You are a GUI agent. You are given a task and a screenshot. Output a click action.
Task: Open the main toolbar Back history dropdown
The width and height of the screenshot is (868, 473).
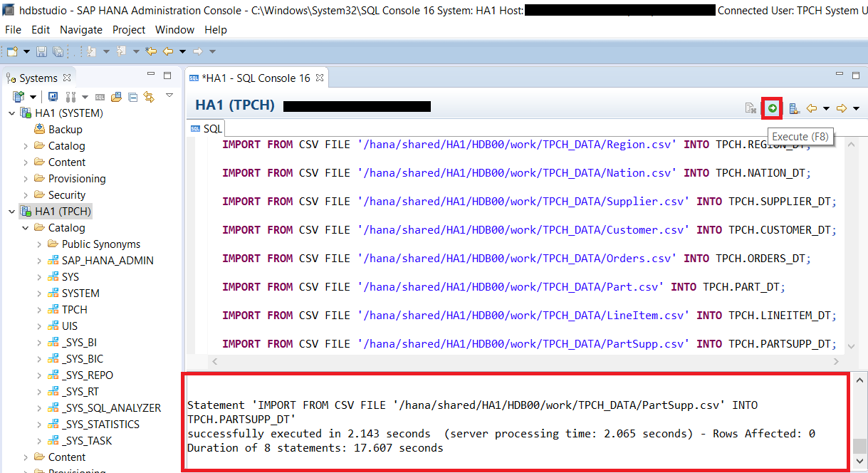[x=182, y=51]
